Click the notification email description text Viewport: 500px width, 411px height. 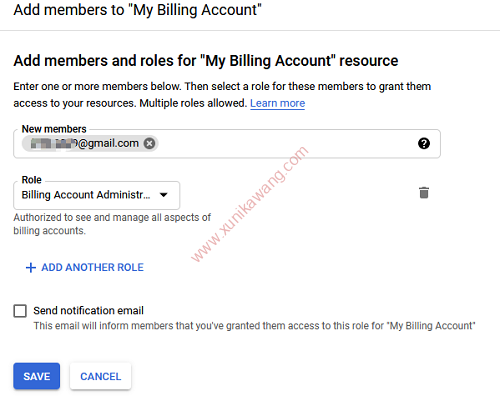tap(254, 326)
